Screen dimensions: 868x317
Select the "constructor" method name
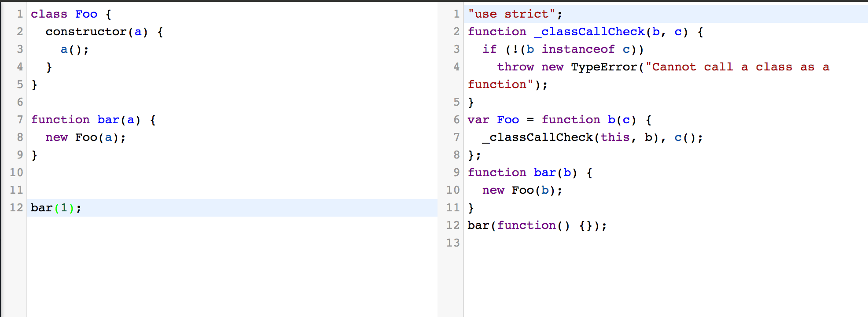[86, 32]
